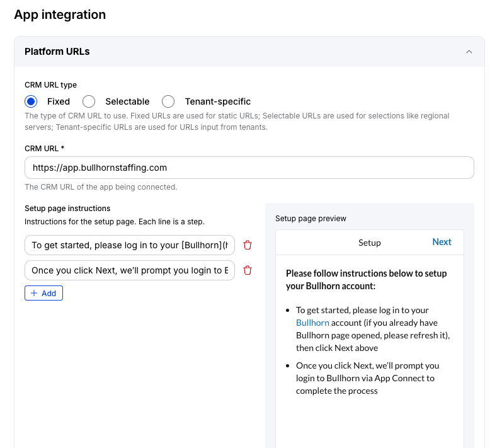
Task: Choose the Selectable CRM URL option
Action: point(89,101)
